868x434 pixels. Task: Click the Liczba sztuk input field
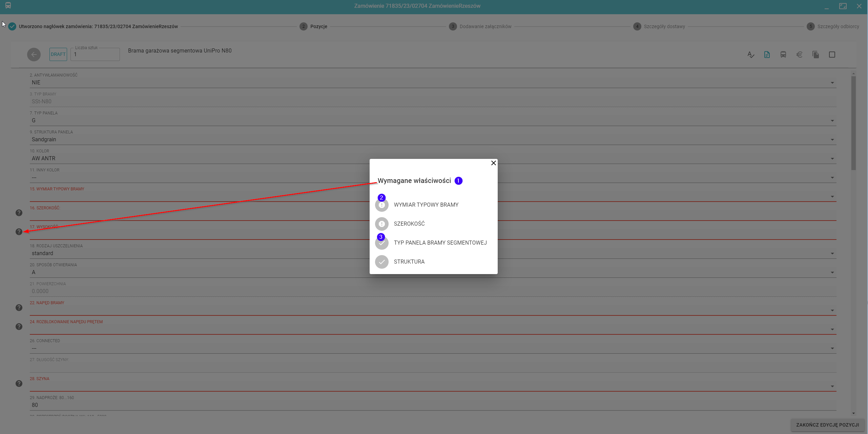(x=96, y=55)
